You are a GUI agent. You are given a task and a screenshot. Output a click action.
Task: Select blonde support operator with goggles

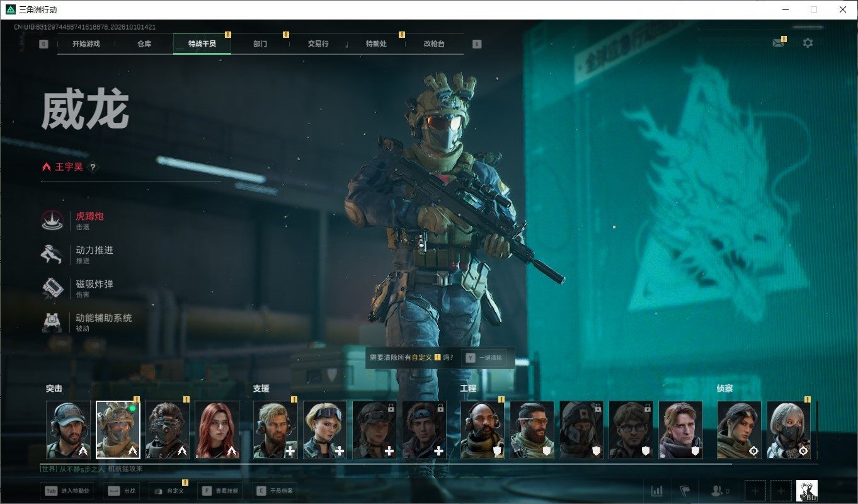[325, 430]
